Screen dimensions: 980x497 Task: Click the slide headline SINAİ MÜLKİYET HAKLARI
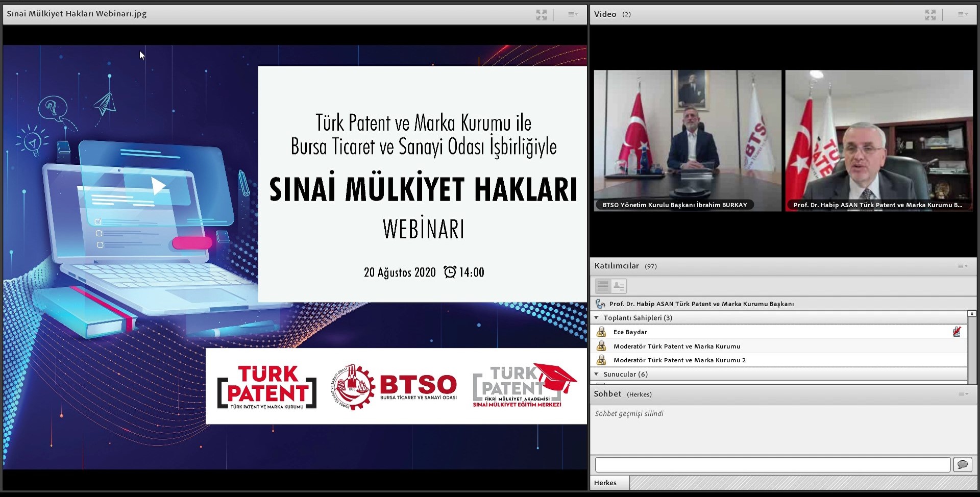(423, 188)
